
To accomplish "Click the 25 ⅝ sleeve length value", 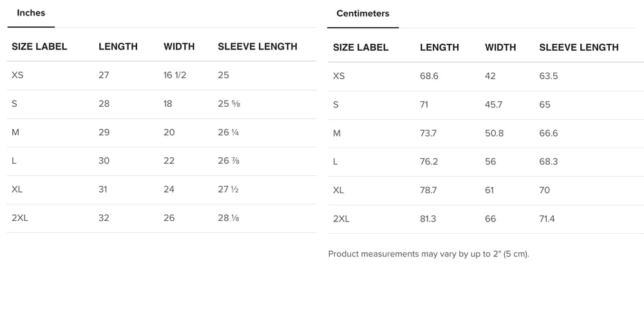I will point(229,104).
